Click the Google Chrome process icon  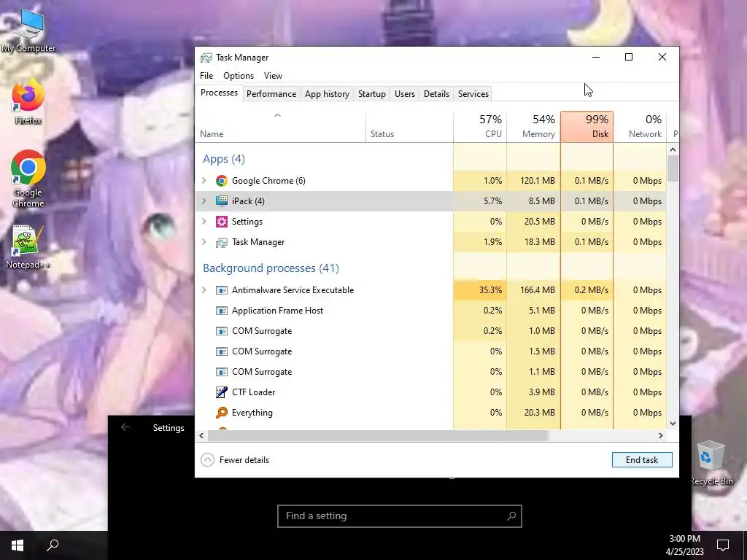[222, 181]
